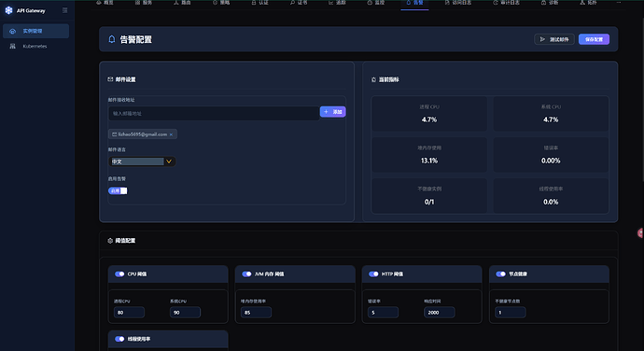The height and width of the screenshot is (351, 644).
Task: Click the 进程 CPU metric card
Action: [x=429, y=114]
